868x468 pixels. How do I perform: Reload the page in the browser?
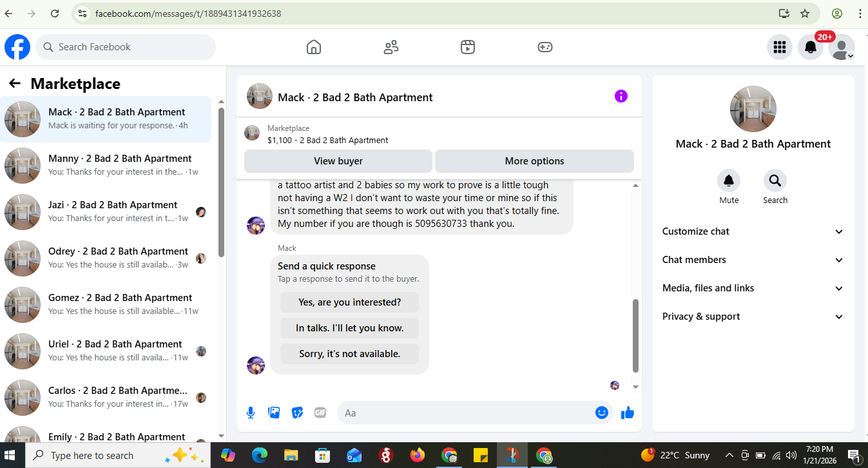click(55, 13)
